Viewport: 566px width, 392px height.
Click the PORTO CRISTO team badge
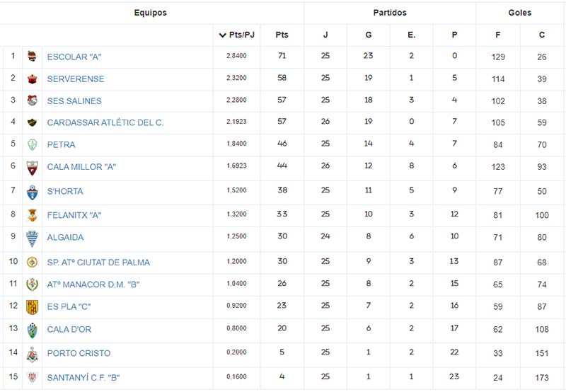(x=32, y=354)
